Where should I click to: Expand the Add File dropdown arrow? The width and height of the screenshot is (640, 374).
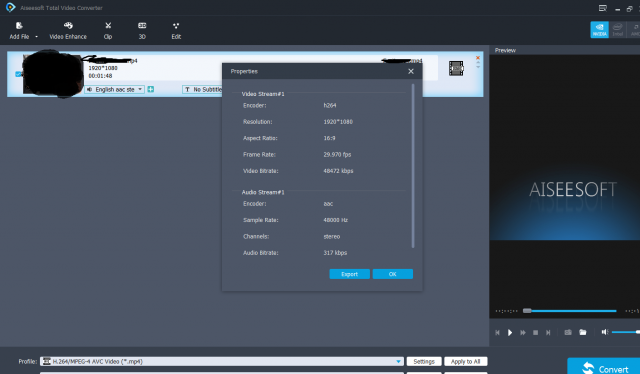(36, 37)
